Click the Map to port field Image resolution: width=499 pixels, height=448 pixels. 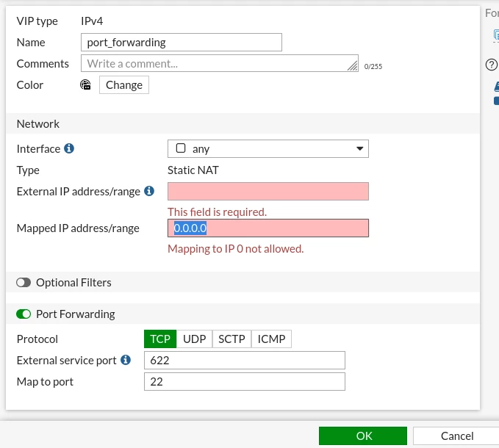tap(245, 382)
